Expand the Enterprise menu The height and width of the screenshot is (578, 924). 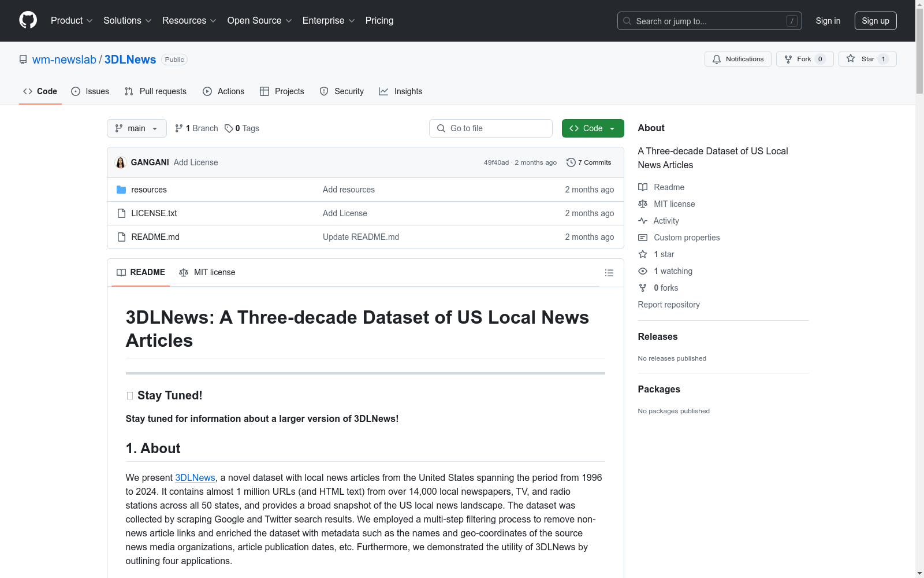pyautogui.click(x=329, y=20)
